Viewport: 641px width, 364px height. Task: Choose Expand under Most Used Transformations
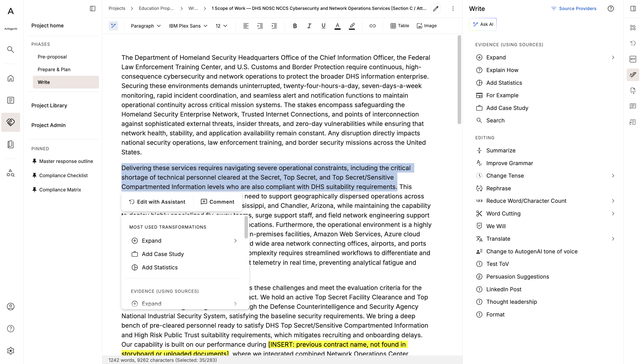click(x=184, y=241)
